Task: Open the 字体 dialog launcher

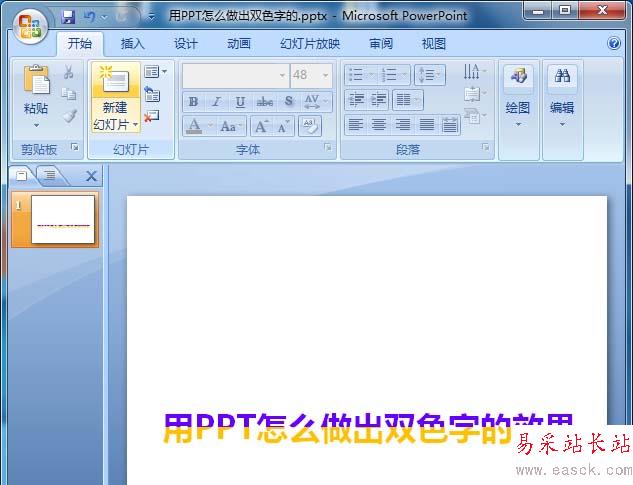Action: click(x=328, y=147)
